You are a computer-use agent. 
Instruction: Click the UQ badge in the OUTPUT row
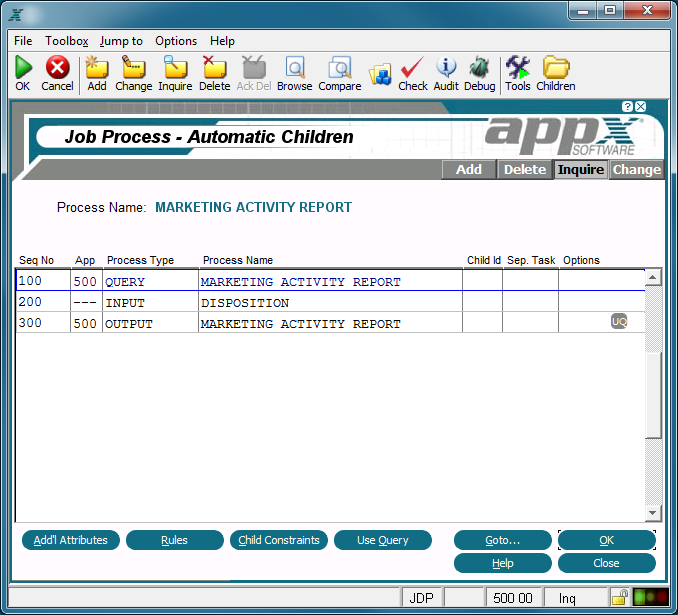pos(619,321)
